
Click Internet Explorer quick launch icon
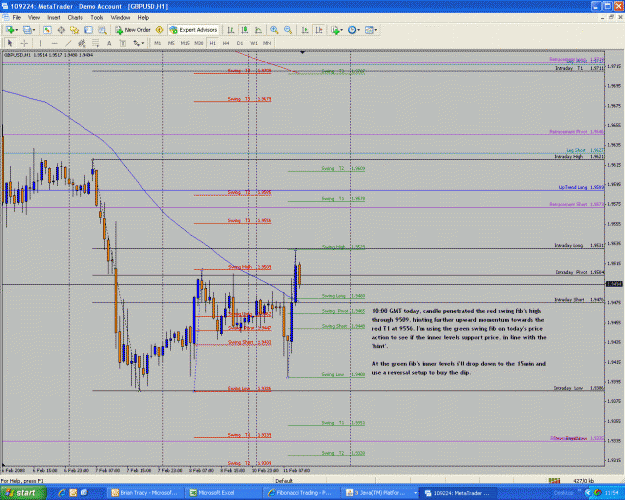click(x=61, y=493)
